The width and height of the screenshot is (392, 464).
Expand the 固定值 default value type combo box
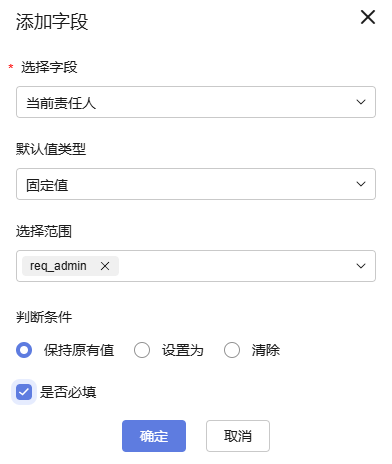(196, 184)
